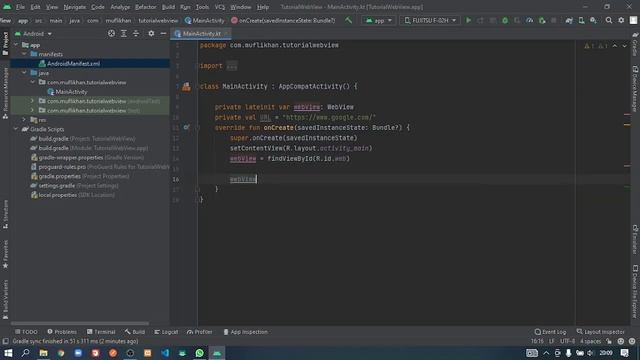The width and height of the screenshot is (640, 360).
Task: Click Select Opened File target icon
Action: tap(111, 33)
